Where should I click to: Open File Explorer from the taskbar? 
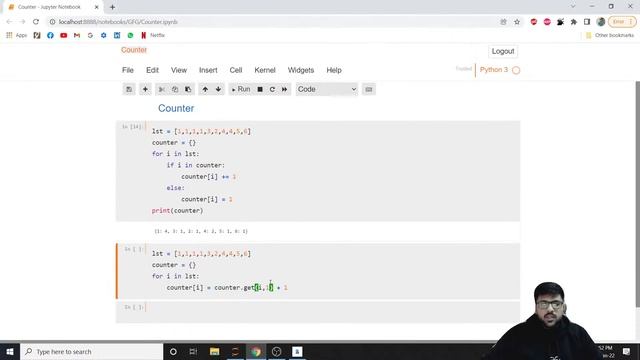click(214, 351)
